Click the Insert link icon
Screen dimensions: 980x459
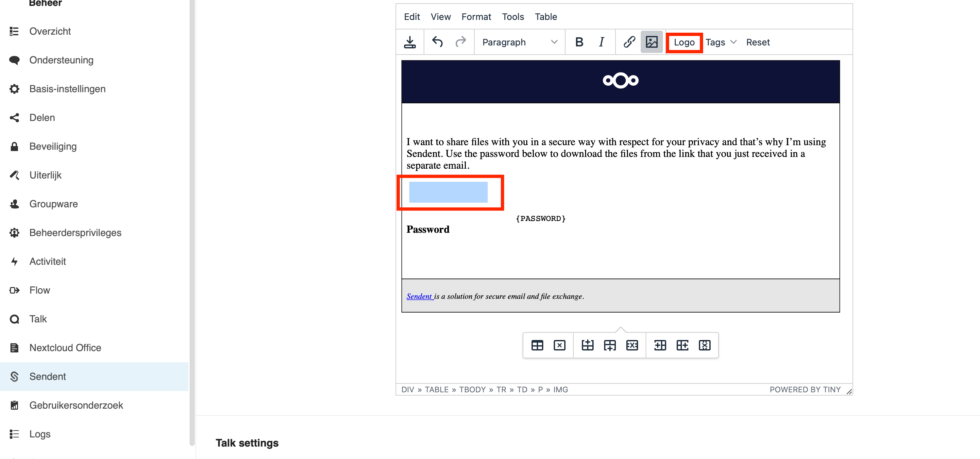tap(629, 42)
